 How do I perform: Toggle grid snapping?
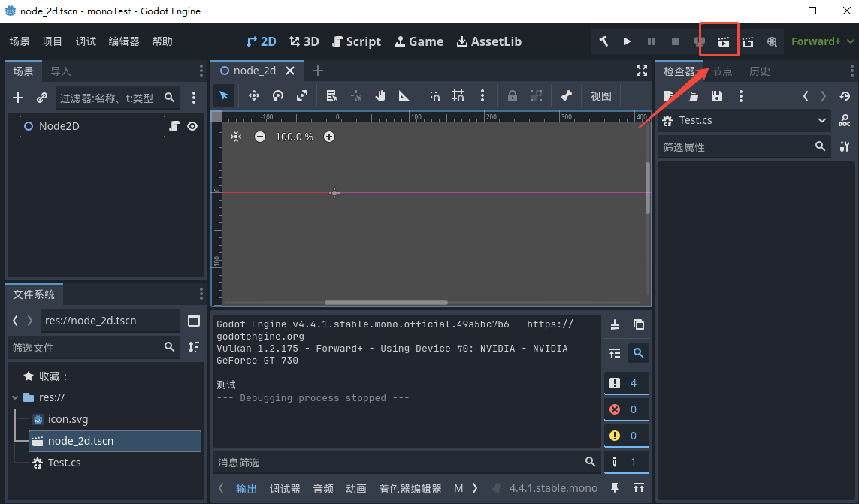458,96
